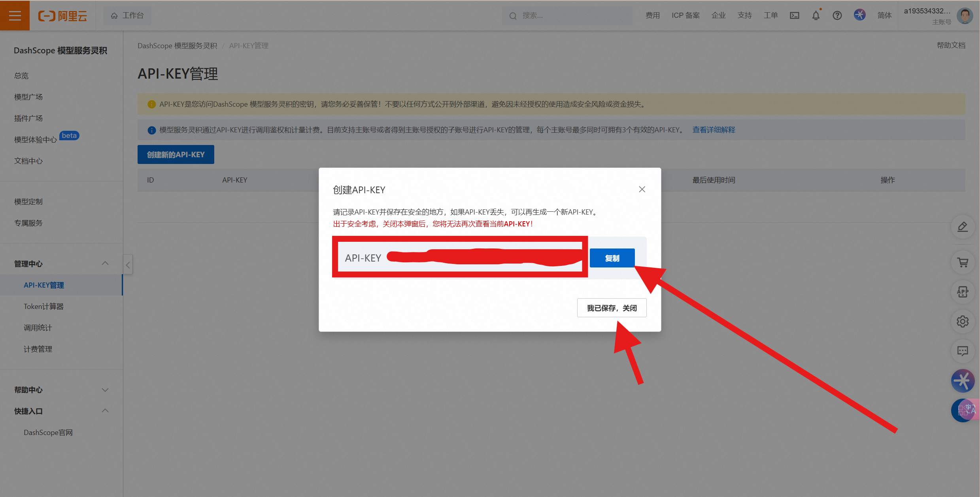980x497 pixels.
Task: Collapse the left sidebar using the arrow handle
Action: (128, 265)
